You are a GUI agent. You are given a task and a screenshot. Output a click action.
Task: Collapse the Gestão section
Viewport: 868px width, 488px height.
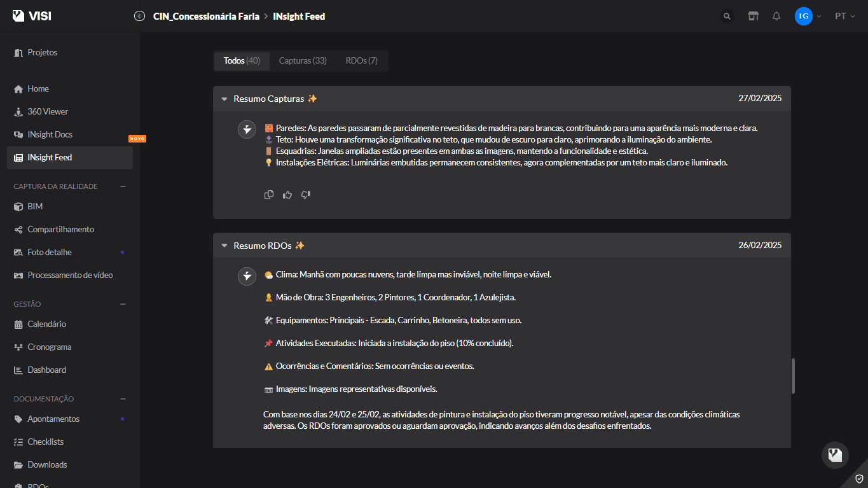123,304
